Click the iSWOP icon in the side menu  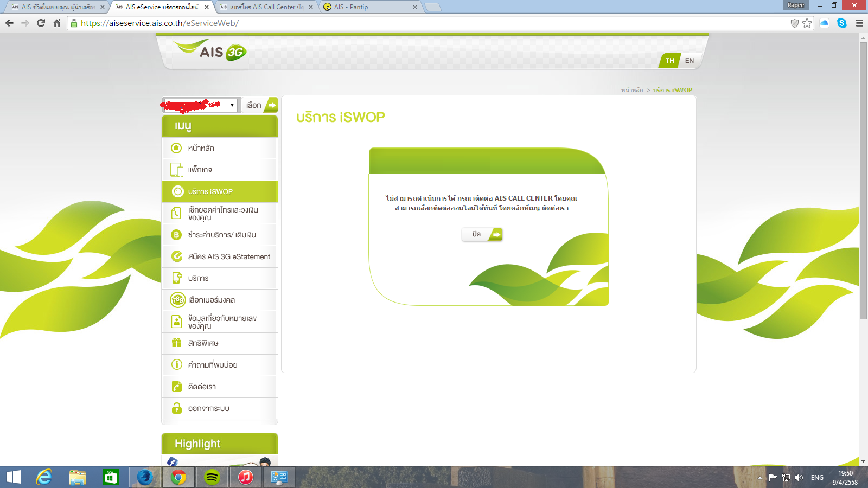tap(177, 191)
